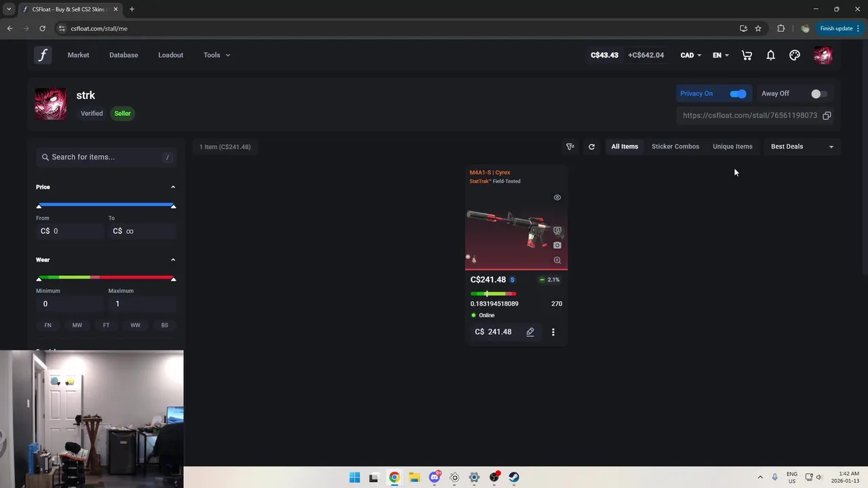Click the filter list icon
This screenshot has height=488, width=868.
coord(570,146)
